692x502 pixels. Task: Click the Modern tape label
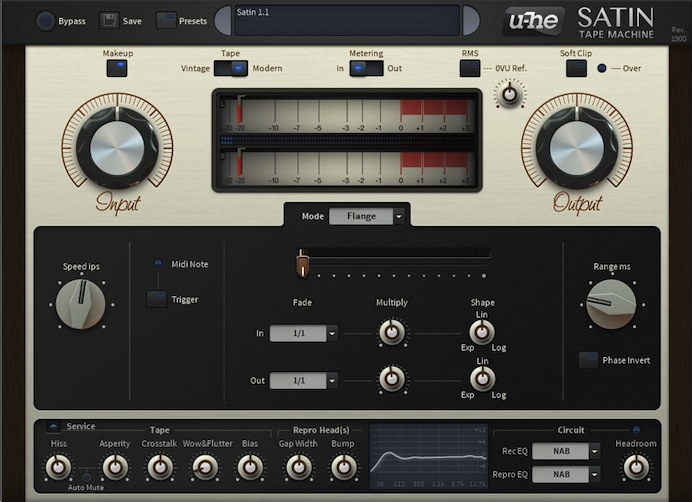pos(267,68)
